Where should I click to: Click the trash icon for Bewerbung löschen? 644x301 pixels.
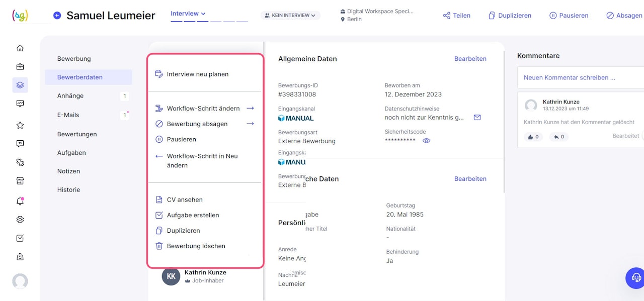click(159, 246)
